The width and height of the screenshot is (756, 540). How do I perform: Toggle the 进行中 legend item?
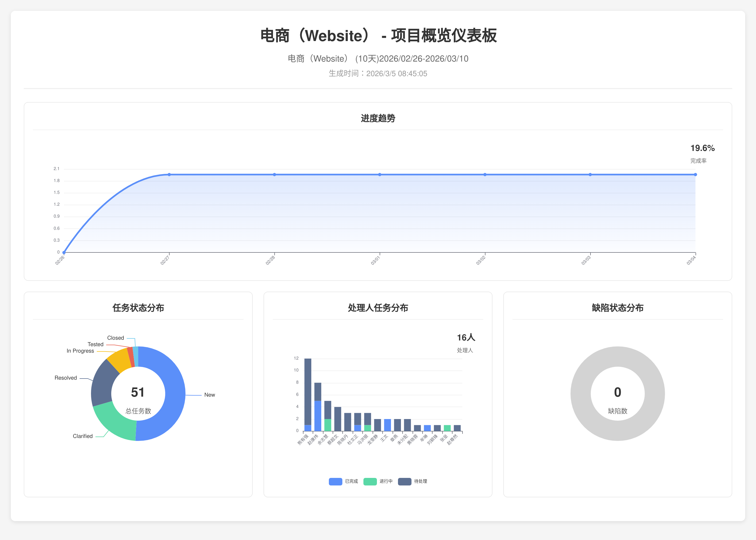coord(378,481)
